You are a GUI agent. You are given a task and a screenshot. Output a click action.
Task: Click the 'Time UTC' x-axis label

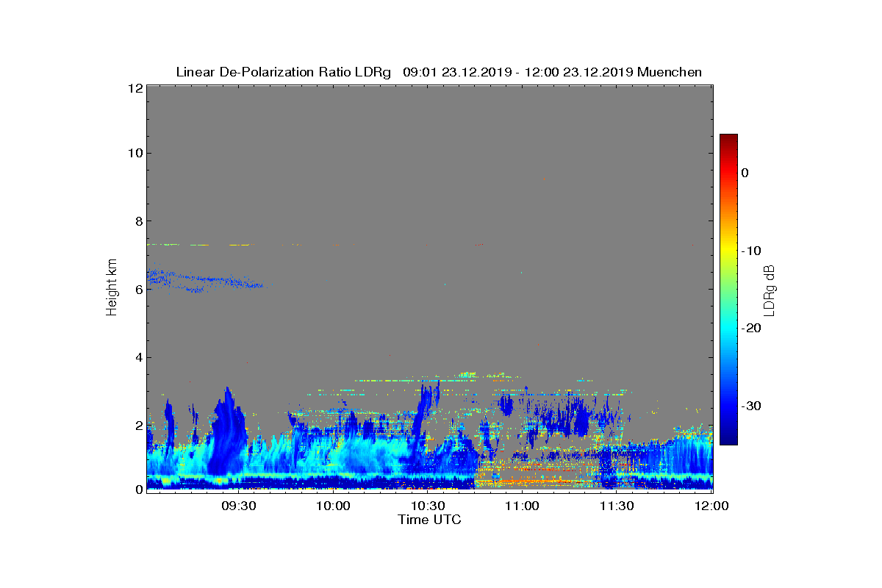(430, 520)
